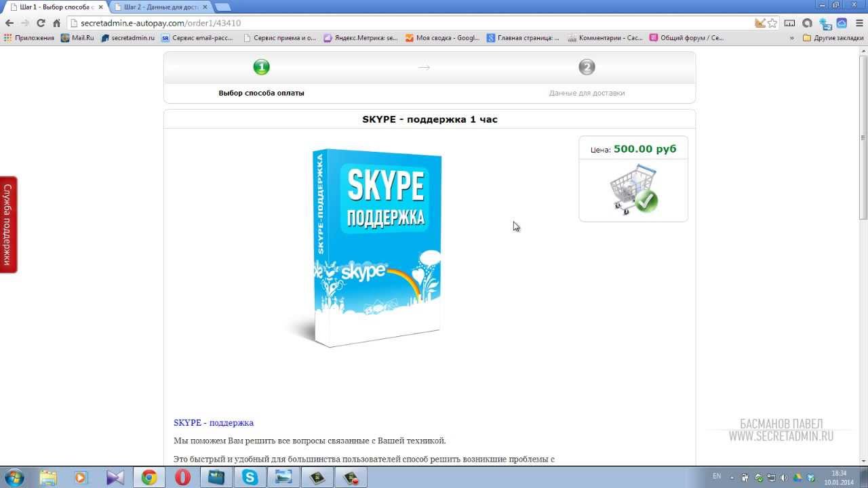This screenshot has width=868, height=488.
Task: Open the green chip taskbar icon
Action: (x=317, y=477)
